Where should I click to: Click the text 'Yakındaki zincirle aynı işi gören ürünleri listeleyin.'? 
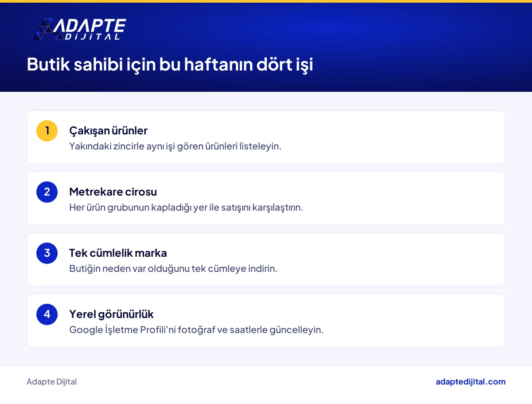click(175, 146)
